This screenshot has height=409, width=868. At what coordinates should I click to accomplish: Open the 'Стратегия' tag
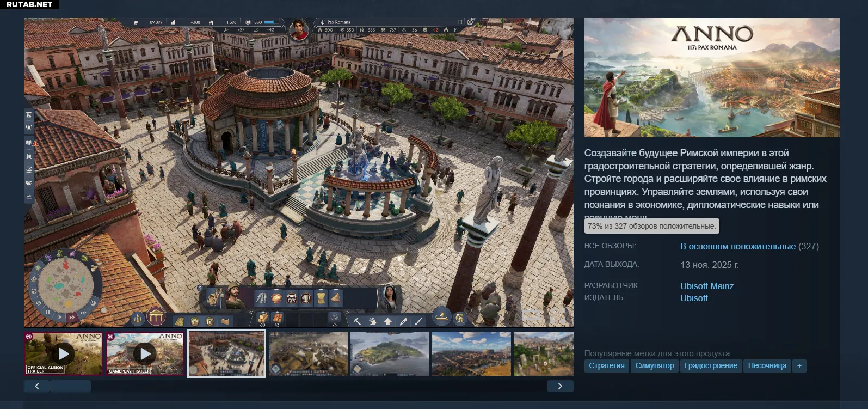pos(606,365)
